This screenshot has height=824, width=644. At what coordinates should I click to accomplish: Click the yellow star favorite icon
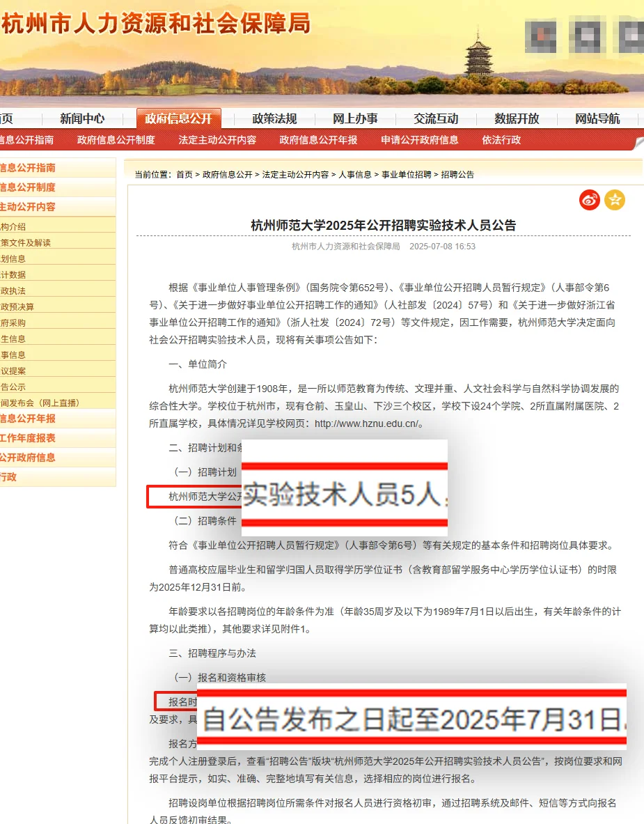[x=615, y=200]
